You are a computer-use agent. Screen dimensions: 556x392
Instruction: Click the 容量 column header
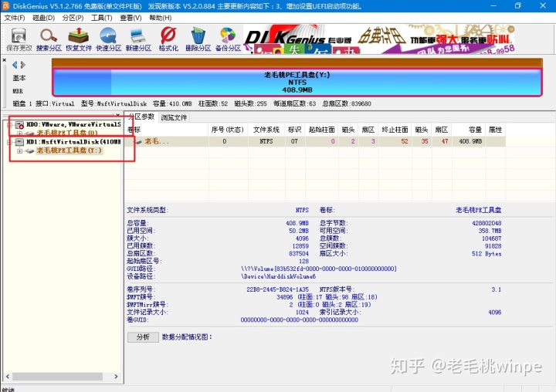click(x=470, y=130)
